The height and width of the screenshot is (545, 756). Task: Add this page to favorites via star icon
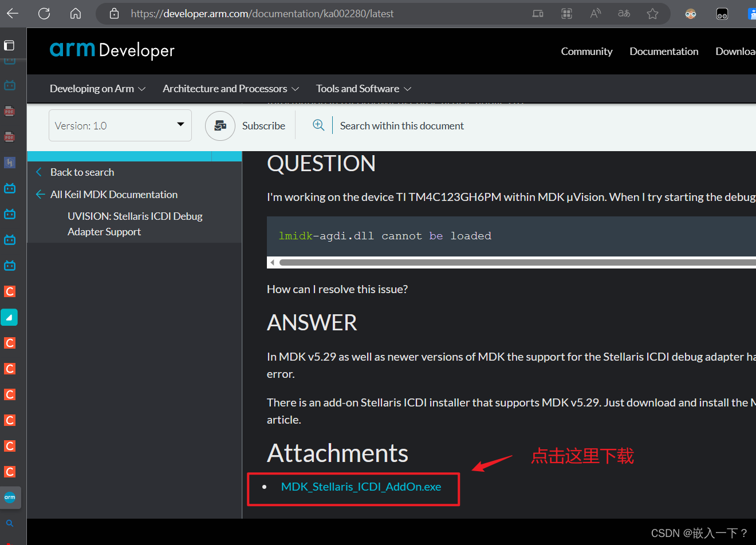[652, 13]
